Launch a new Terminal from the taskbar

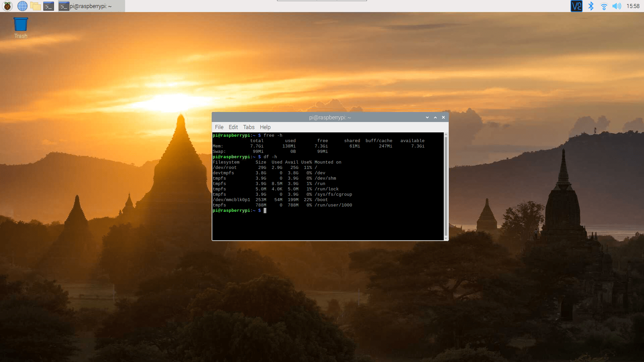point(49,6)
